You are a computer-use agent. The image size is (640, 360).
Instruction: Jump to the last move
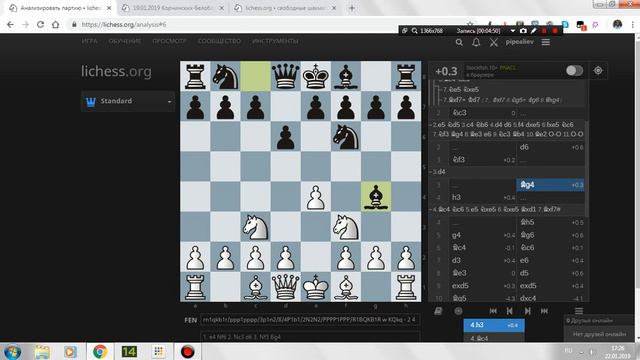544,311
